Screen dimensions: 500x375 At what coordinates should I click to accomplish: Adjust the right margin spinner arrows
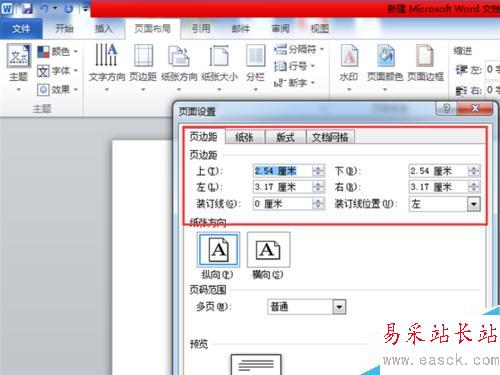(474, 187)
